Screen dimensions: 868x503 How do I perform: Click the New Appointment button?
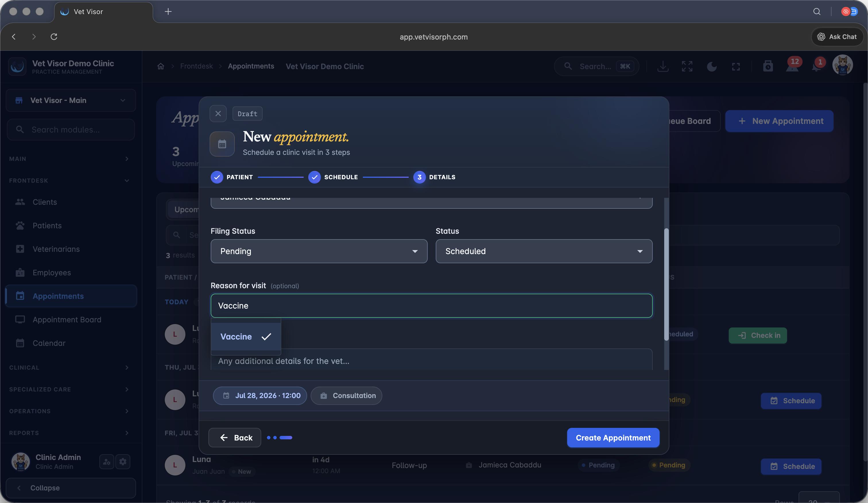coord(780,121)
